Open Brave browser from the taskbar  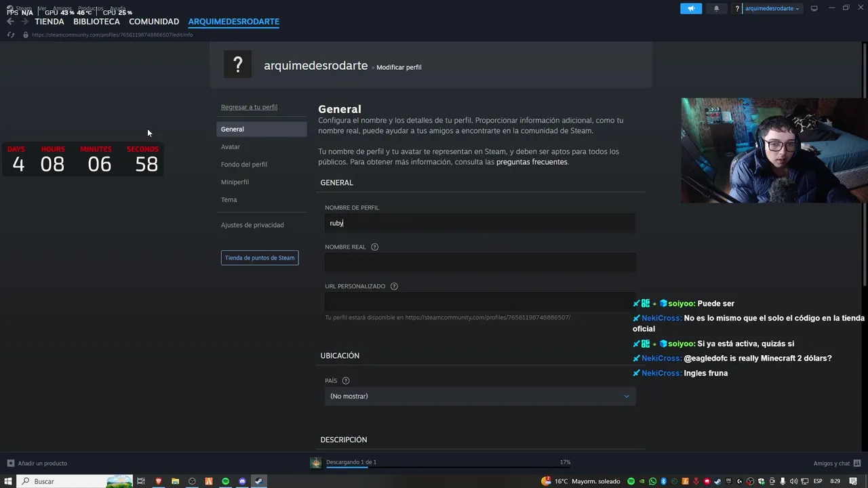(x=159, y=481)
